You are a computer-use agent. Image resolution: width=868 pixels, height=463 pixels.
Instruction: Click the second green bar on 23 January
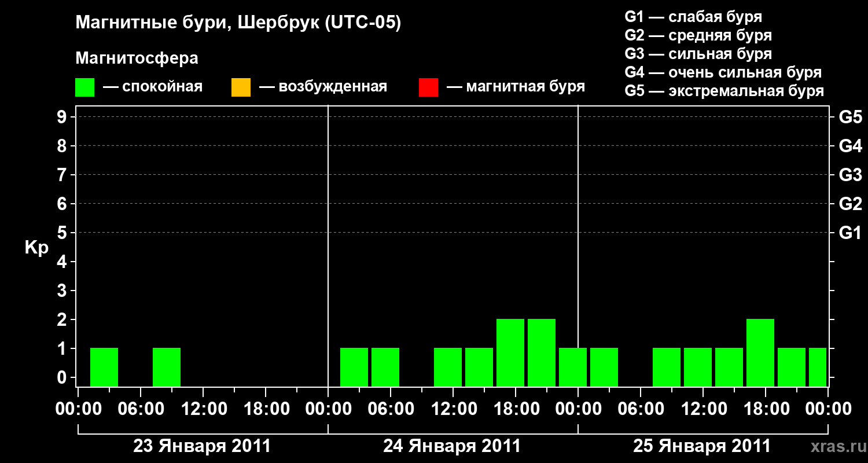click(x=167, y=367)
